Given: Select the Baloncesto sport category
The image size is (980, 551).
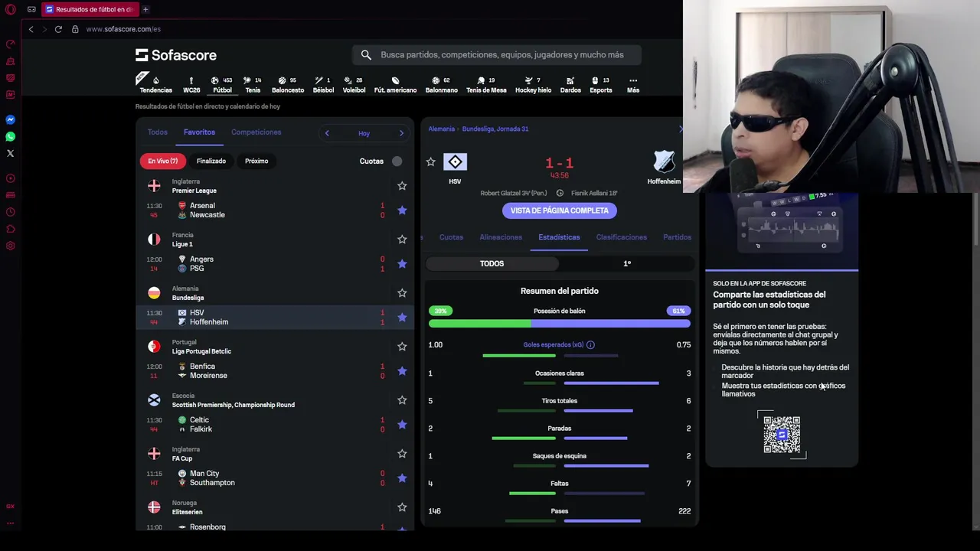Looking at the screenshot, I should pos(288,84).
